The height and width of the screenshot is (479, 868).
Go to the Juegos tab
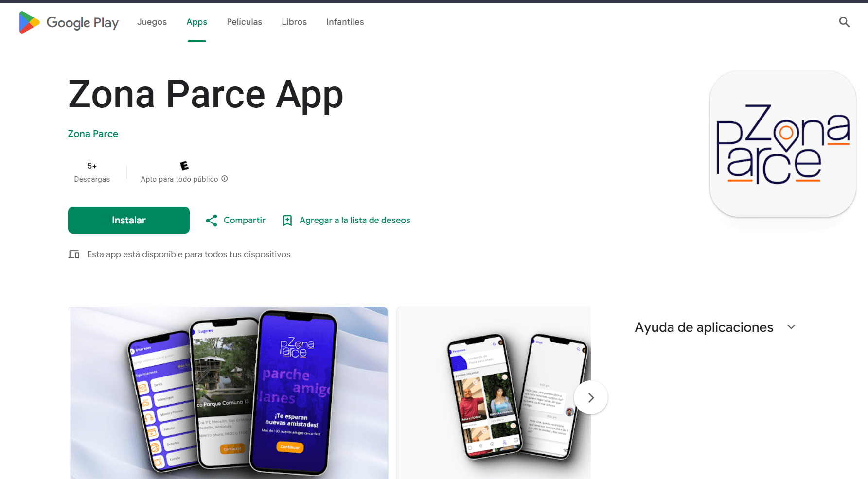click(152, 22)
